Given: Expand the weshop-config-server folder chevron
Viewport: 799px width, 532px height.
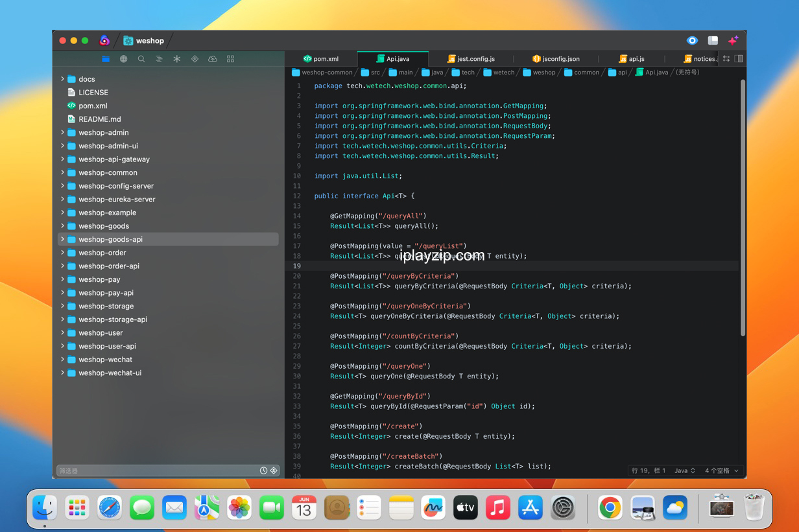Looking at the screenshot, I should (62, 186).
